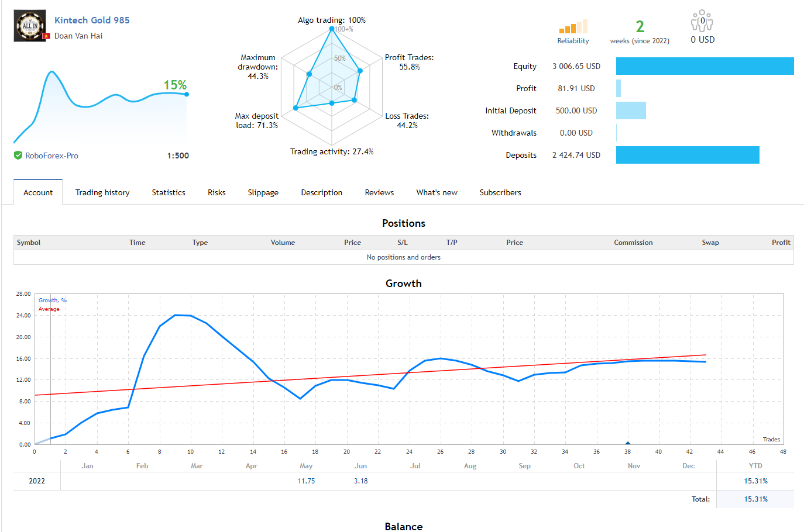This screenshot has height=532, width=804.
Task: Open author Doan Van Hai profile
Action: point(78,36)
